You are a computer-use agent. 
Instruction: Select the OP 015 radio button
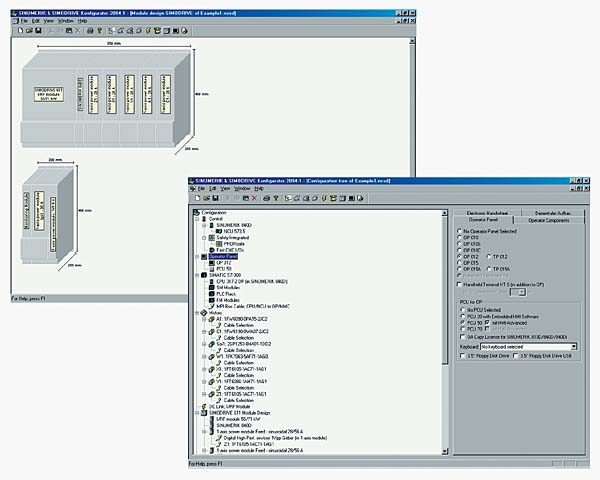pos(458,262)
